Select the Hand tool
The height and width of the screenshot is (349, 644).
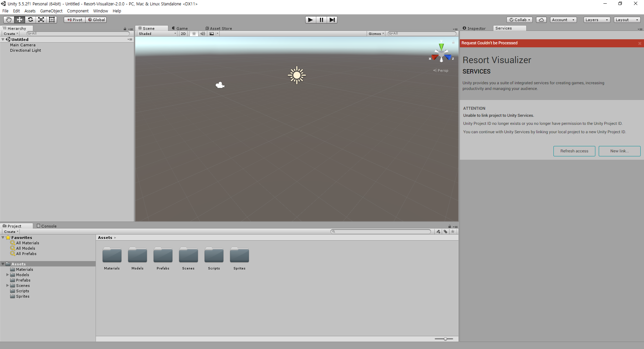(9, 20)
